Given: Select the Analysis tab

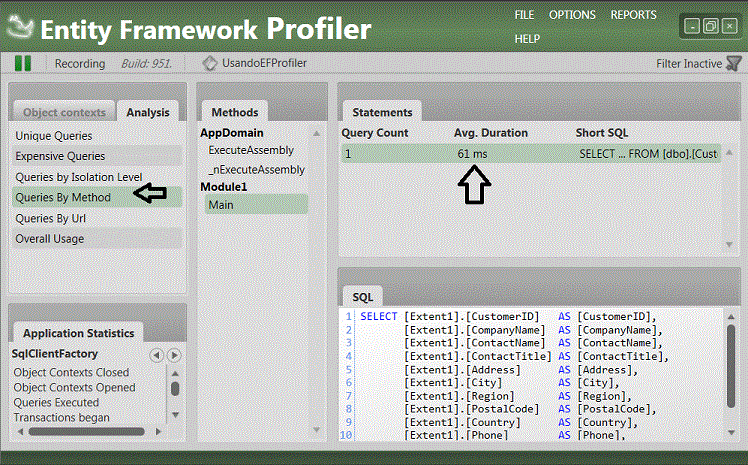Looking at the screenshot, I should 148,113.
